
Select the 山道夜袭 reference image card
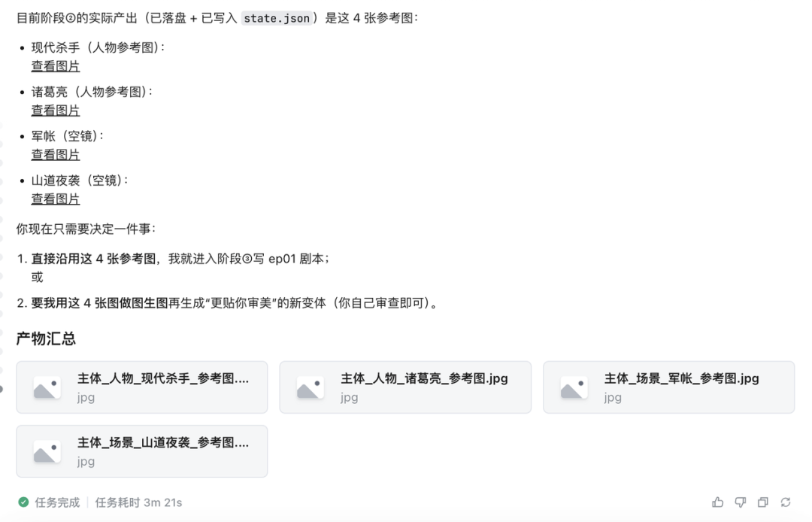coord(141,451)
